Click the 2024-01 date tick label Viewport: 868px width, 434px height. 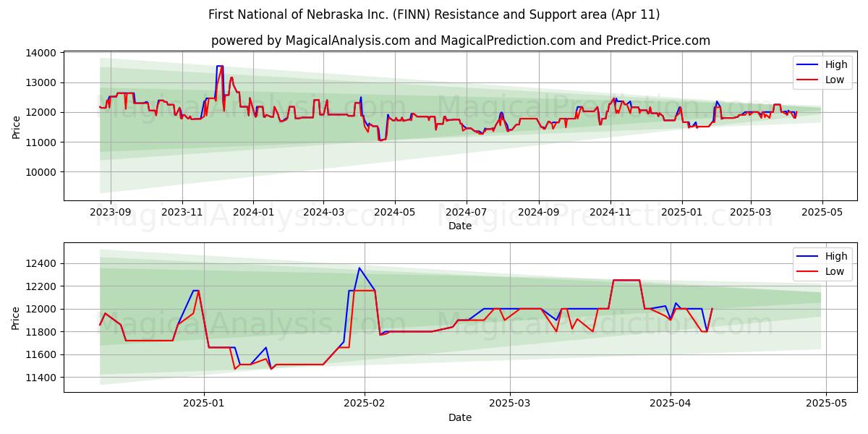pyautogui.click(x=253, y=212)
